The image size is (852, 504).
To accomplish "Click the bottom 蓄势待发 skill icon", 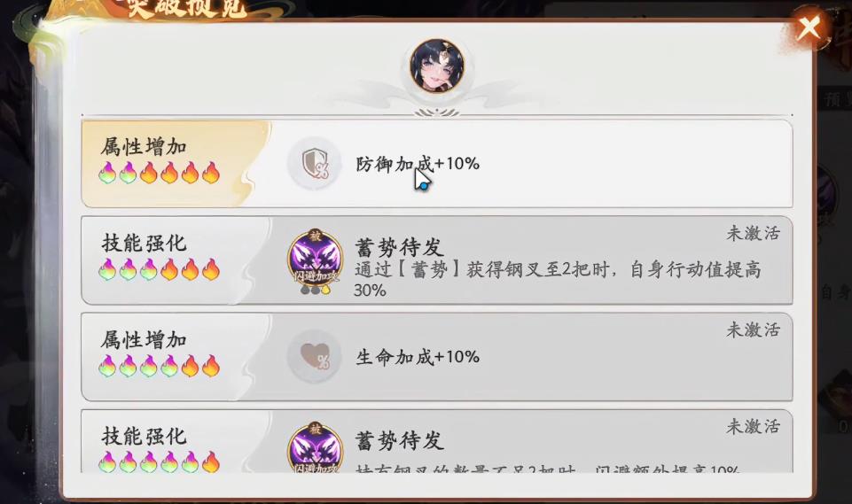I will click(315, 446).
